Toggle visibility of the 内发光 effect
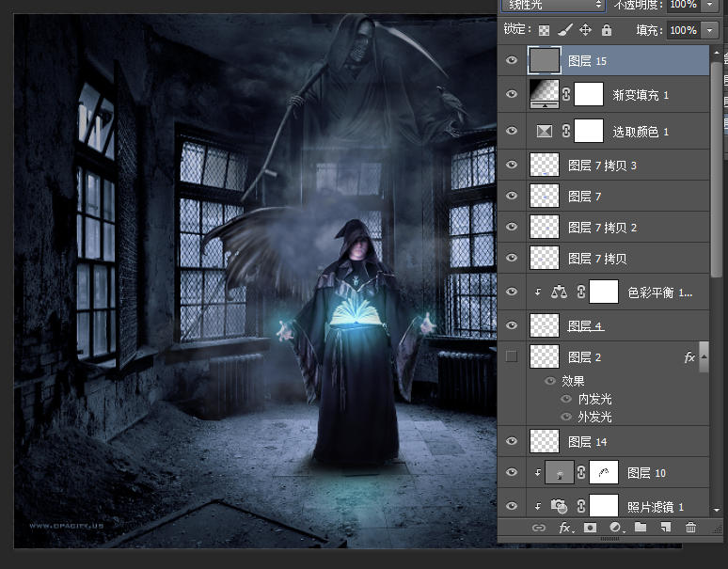This screenshot has width=728, height=569. (x=566, y=400)
